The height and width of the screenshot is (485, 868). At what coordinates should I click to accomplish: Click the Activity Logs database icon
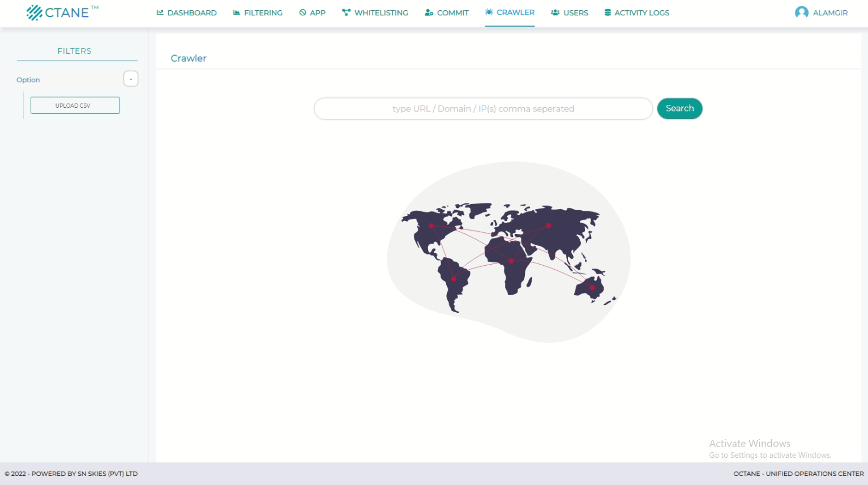click(608, 12)
